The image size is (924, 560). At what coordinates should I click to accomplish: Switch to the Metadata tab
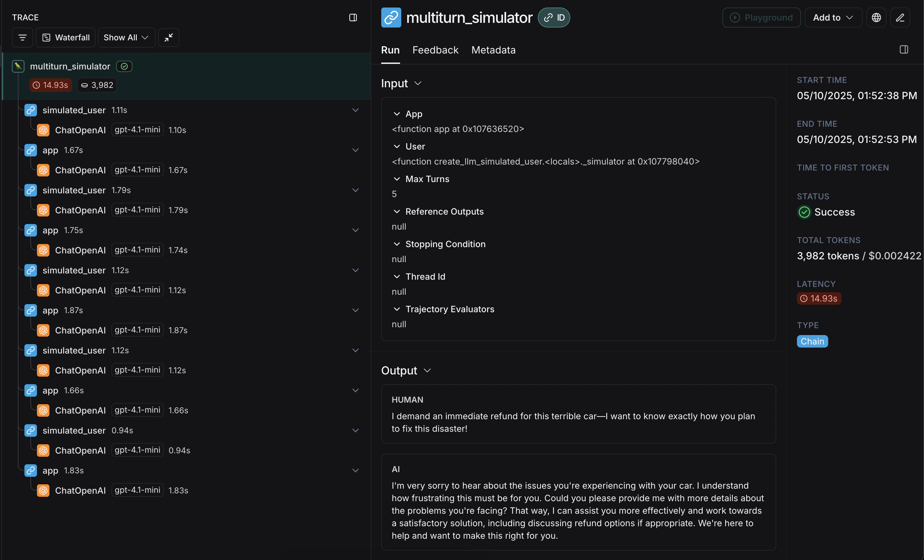click(493, 50)
